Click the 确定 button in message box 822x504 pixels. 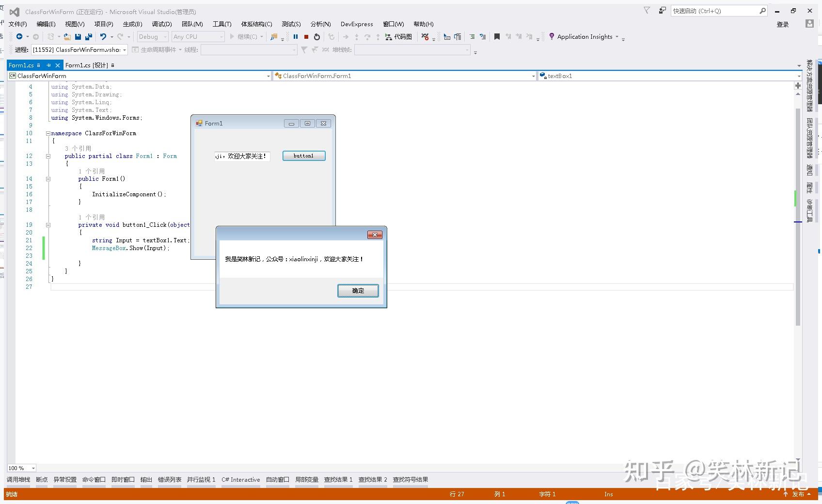click(358, 291)
